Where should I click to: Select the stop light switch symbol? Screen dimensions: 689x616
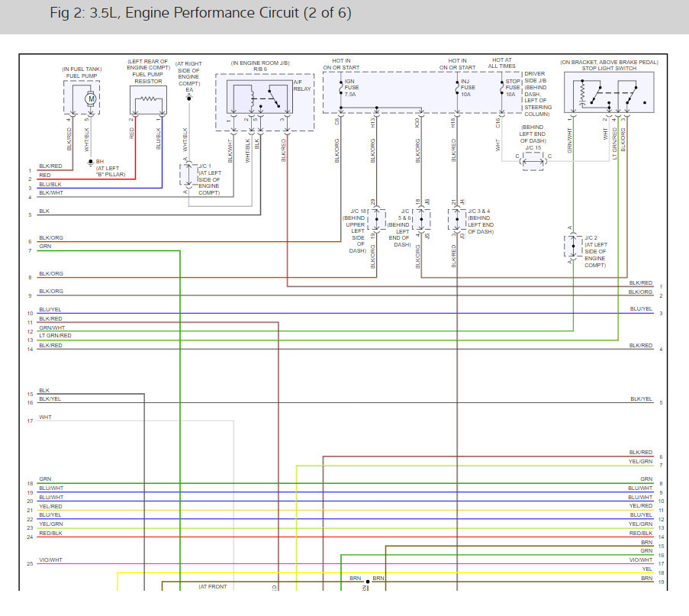609,93
